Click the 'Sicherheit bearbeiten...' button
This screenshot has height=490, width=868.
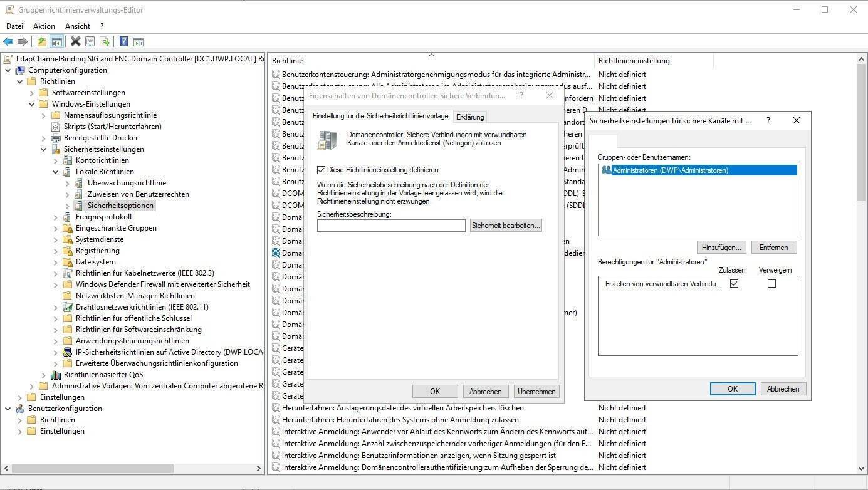[x=505, y=226]
